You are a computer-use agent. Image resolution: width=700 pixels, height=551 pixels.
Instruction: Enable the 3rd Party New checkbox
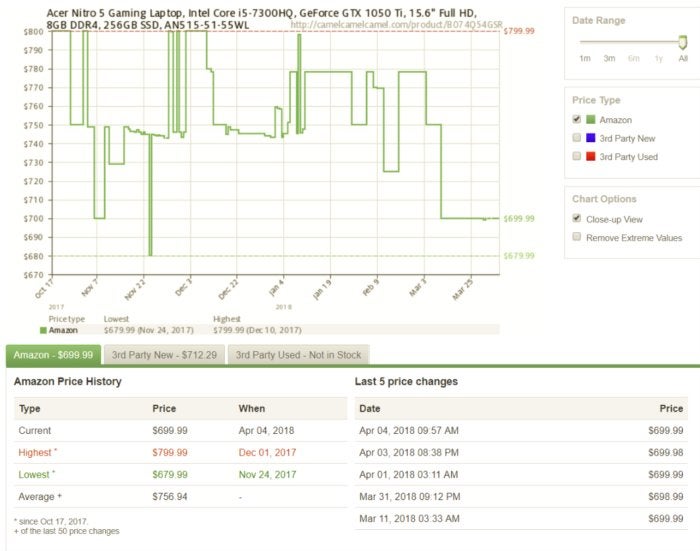(576, 138)
